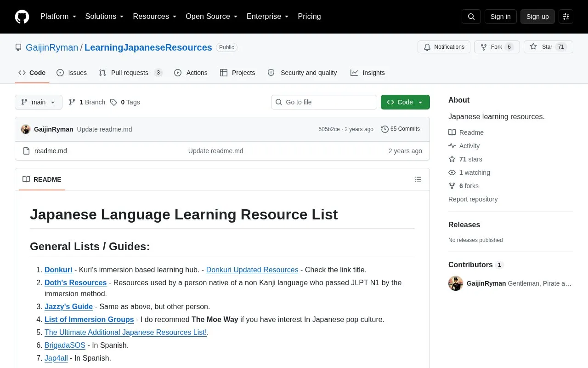Click GaijinRyman avatar in commit row

(26, 129)
